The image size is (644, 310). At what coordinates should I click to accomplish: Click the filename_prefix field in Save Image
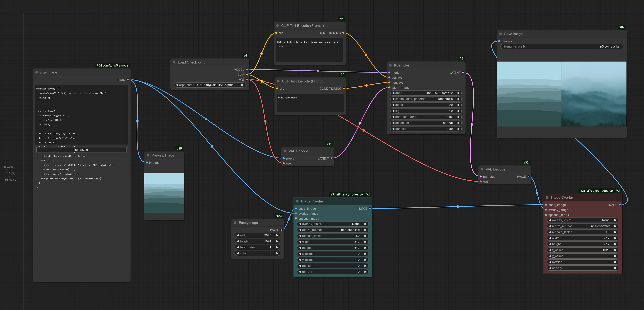tap(561, 46)
